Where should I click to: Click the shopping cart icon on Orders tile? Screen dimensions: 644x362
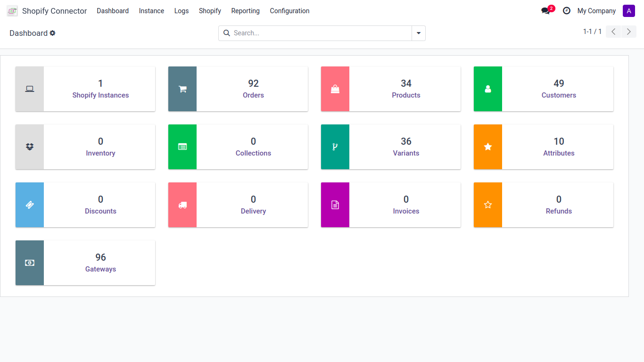point(182,89)
